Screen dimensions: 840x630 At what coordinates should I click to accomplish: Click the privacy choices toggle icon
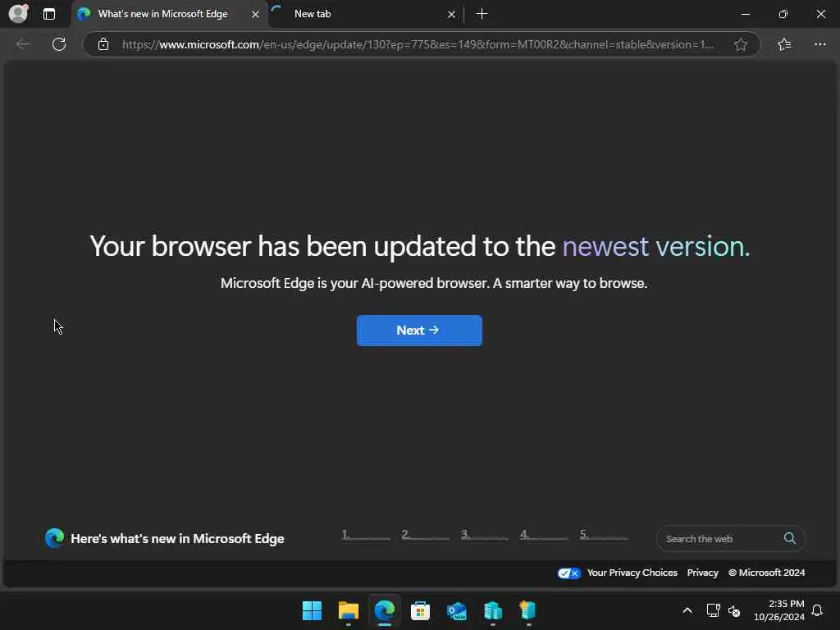click(x=569, y=573)
